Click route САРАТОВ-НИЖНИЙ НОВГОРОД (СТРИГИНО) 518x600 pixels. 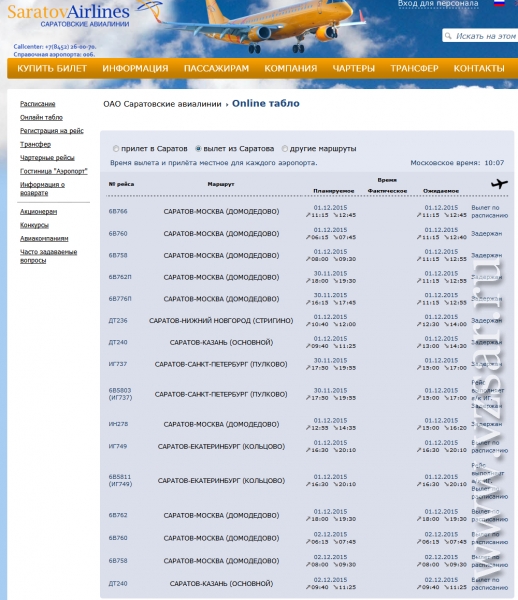[221, 321]
